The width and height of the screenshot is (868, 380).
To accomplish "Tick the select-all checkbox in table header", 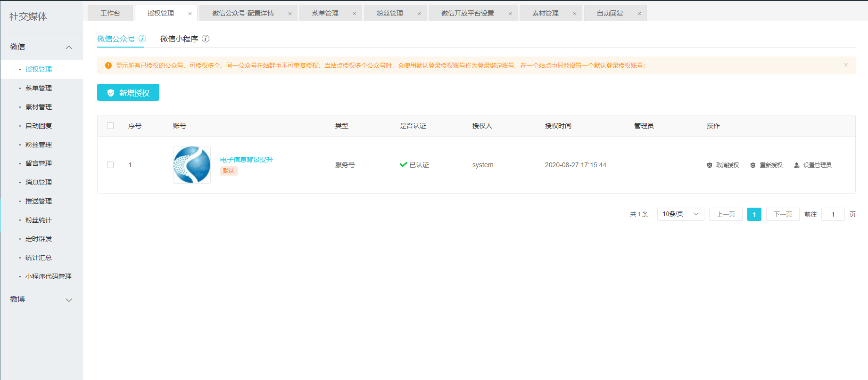I will coord(110,126).
